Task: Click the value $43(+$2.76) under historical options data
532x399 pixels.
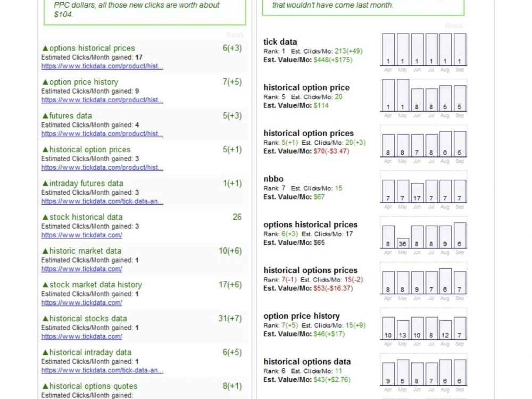Action: (x=332, y=380)
